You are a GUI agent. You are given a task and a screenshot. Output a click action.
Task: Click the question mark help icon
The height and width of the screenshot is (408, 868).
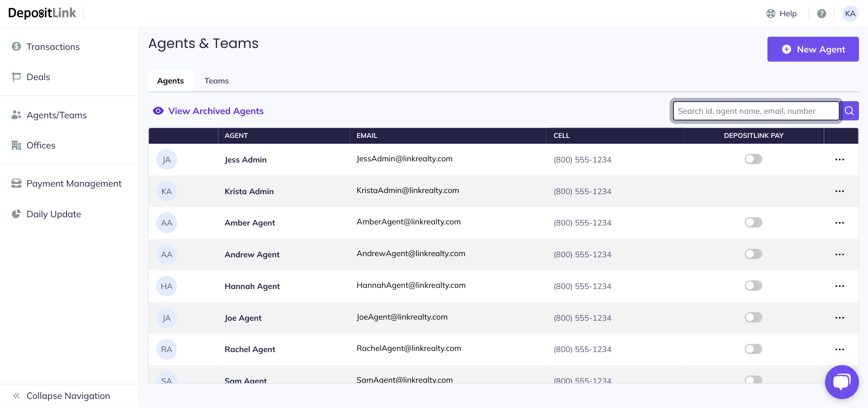click(821, 14)
